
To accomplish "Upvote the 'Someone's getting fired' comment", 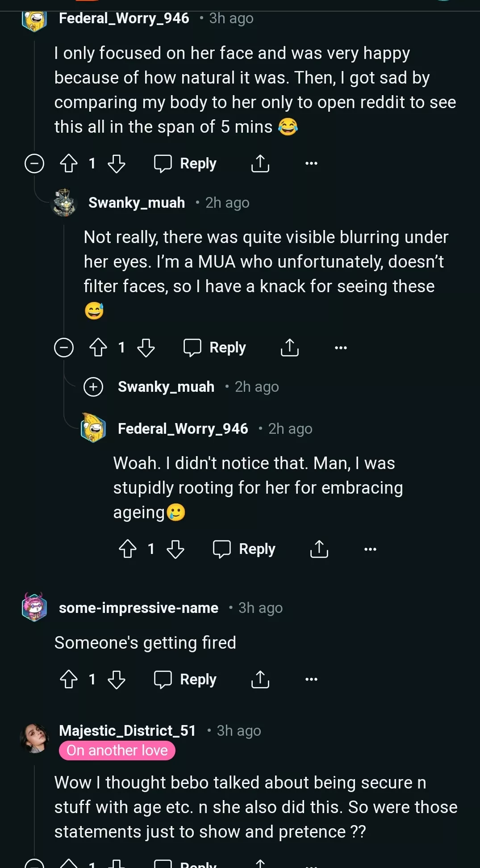I will tap(69, 679).
